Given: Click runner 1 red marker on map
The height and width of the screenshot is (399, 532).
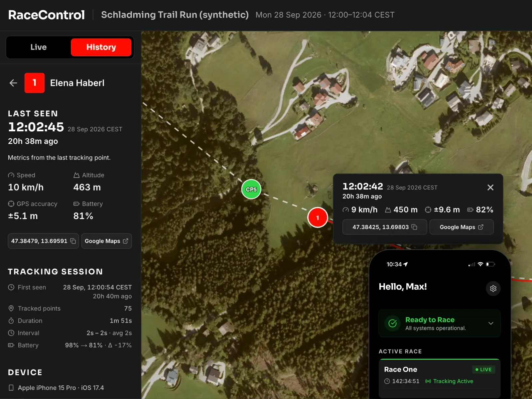Looking at the screenshot, I should [x=318, y=217].
